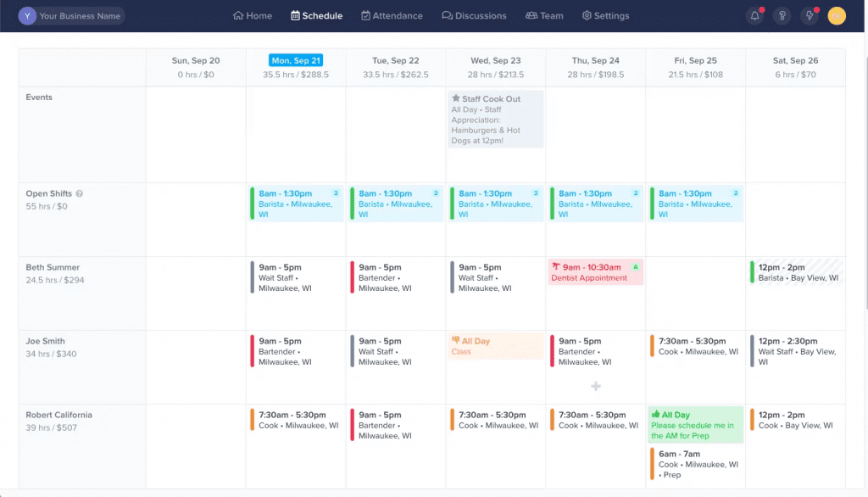The width and height of the screenshot is (868, 497).
Task: Click the help question-mark icon in top bar
Action: pos(782,14)
